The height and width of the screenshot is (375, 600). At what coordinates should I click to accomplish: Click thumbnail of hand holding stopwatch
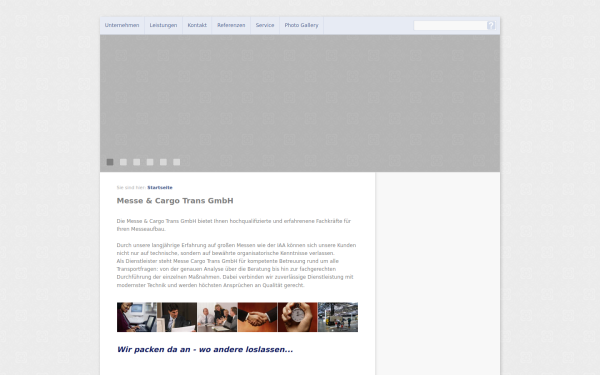point(298,317)
